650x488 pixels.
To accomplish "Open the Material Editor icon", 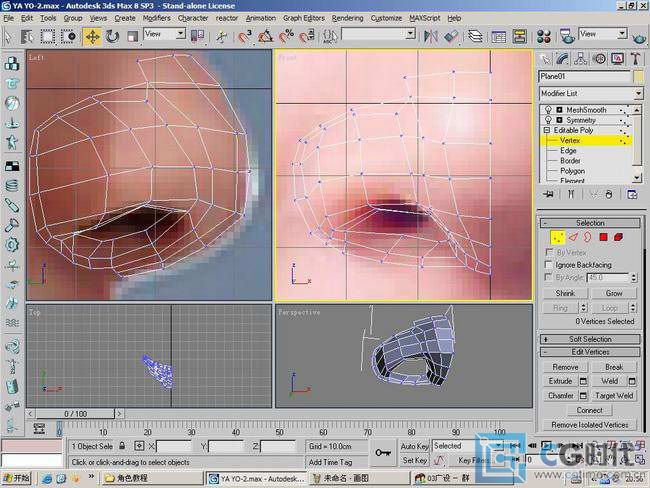I will click(543, 36).
